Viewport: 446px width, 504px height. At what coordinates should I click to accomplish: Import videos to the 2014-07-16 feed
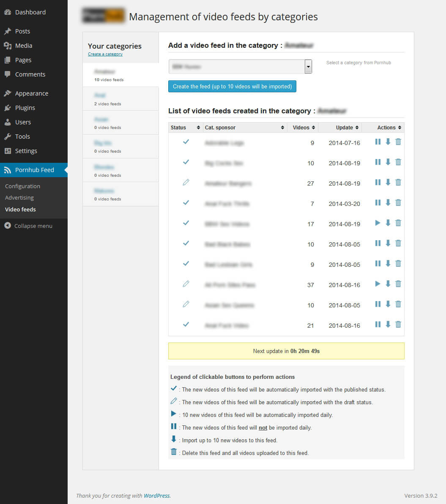[x=388, y=142]
